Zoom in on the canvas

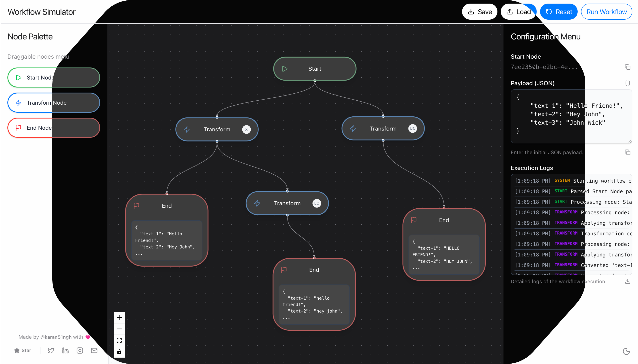119,318
